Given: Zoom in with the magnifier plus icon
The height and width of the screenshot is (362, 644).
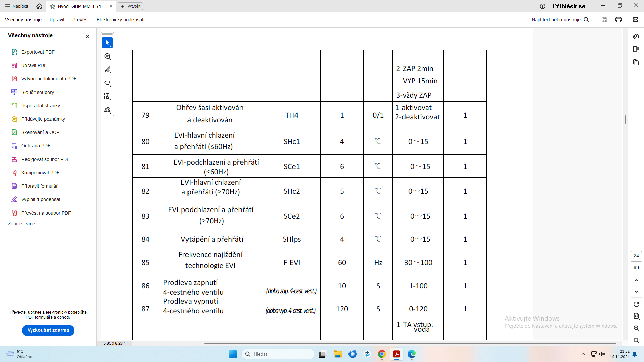Looking at the screenshot, I should (636, 328).
